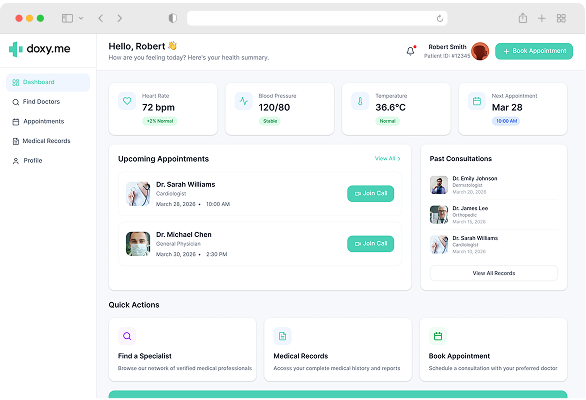Click View All upcoming appointments link
Image resolution: width=586 pixels, height=400 pixels.
point(388,159)
